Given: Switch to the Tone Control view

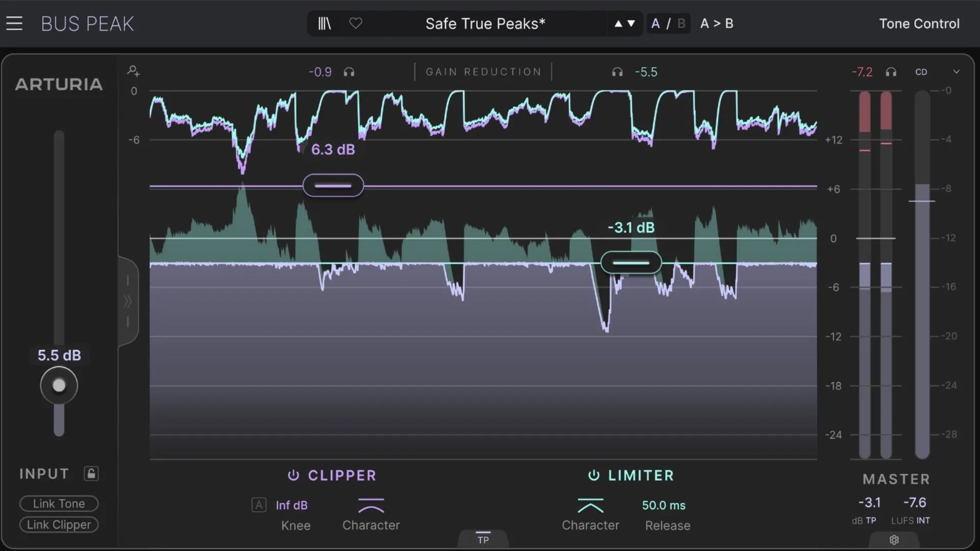Looking at the screenshot, I should coord(919,23).
